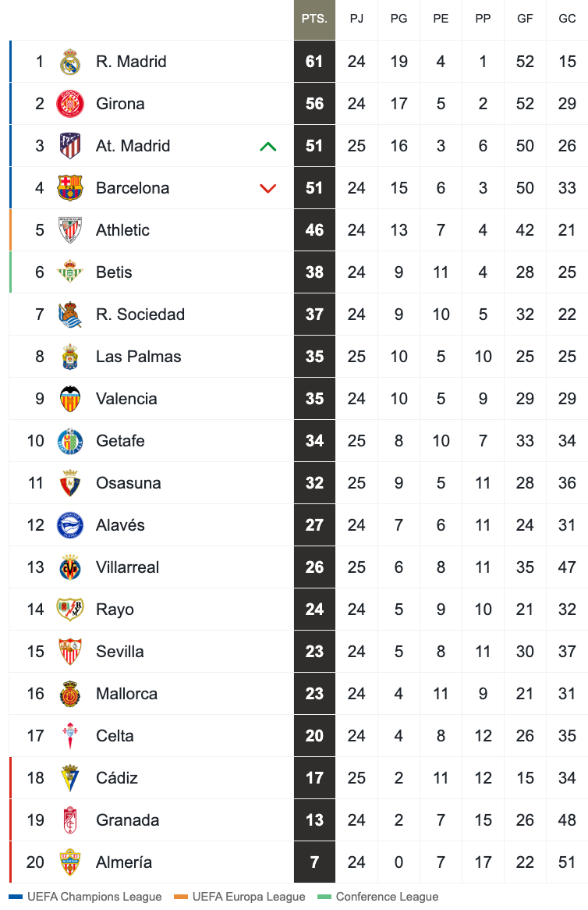Click the Girona club crest
Screen dimensions: 588x910
point(70,104)
